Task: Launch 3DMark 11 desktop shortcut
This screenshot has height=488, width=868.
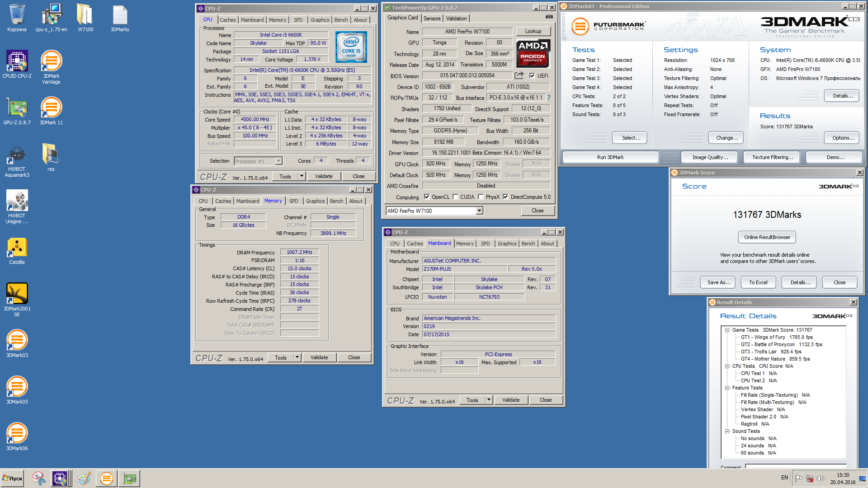Action: click(x=51, y=111)
